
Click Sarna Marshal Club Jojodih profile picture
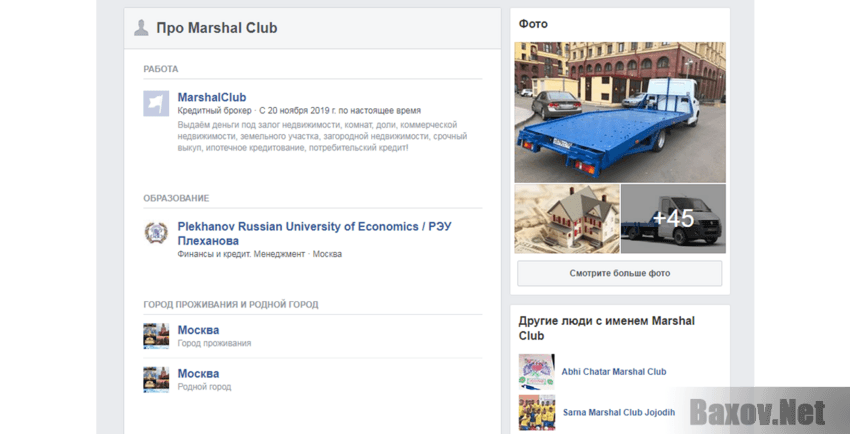click(537, 412)
